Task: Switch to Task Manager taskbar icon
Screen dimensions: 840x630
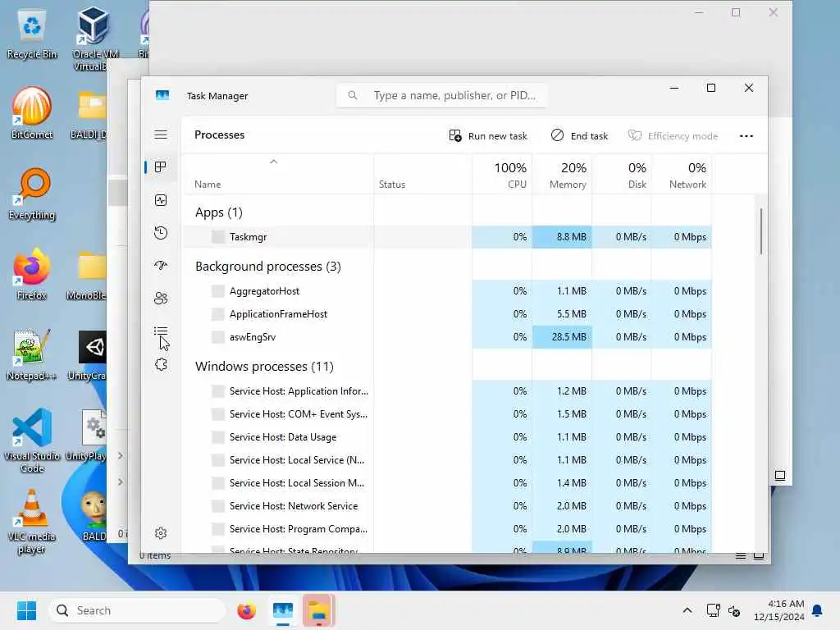Action: tap(283, 610)
